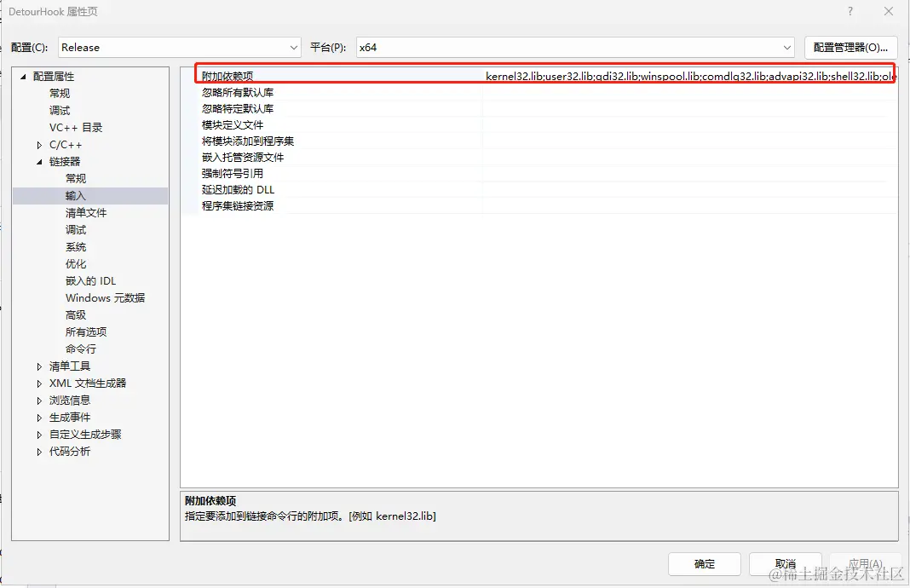Collapse the 配置属性 tree node

click(x=23, y=77)
